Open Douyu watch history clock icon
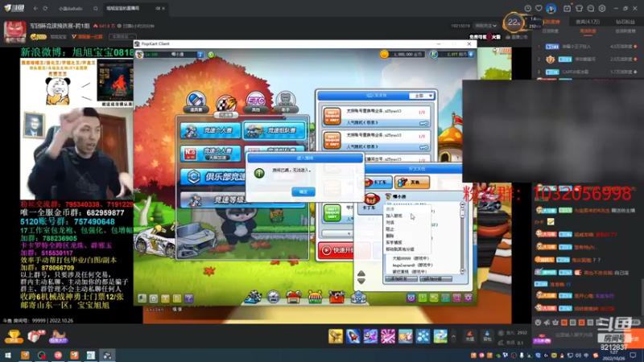This screenshot has width=644, height=362. [528, 8]
